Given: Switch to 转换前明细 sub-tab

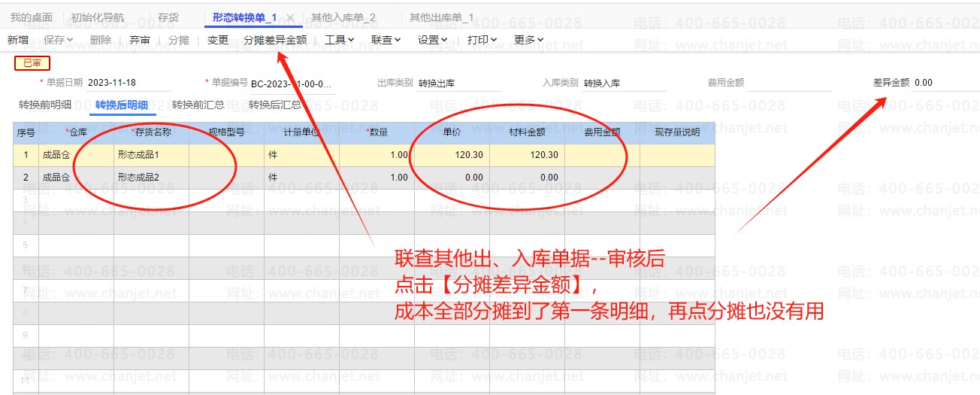Looking at the screenshot, I should coord(45,105).
